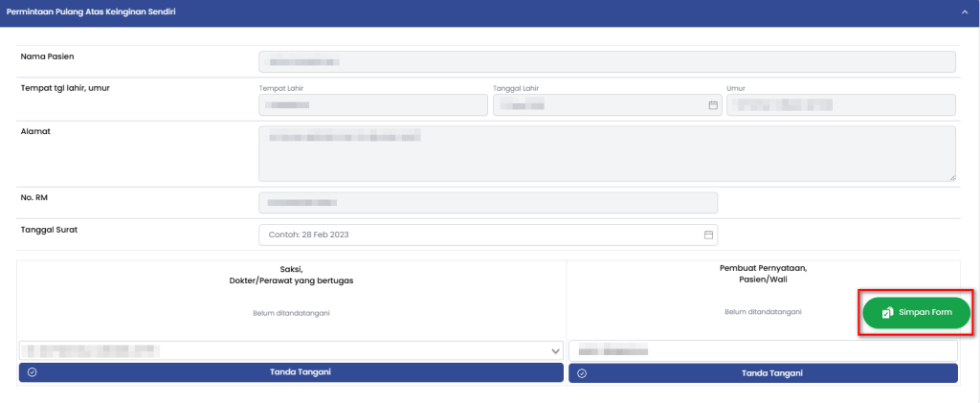
Task: Open the calendar icon in Tanggal Surat
Action: pos(708,235)
